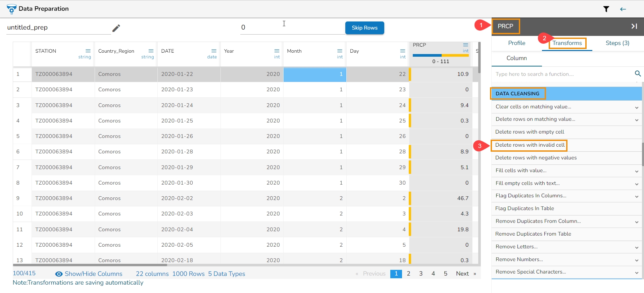Expand Clear cells on matching value

636,107
